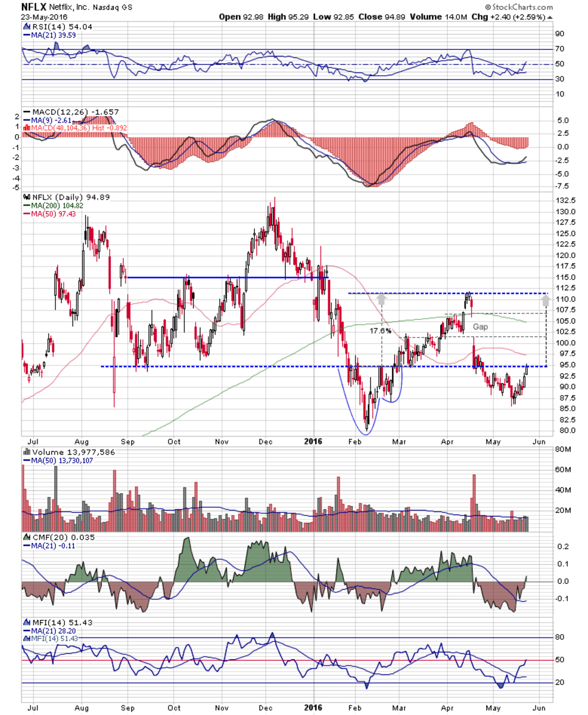This screenshot has width=588, height=715.
Task: Click the icon beside the MFI(14) panel title
Action: coord(26,622)
